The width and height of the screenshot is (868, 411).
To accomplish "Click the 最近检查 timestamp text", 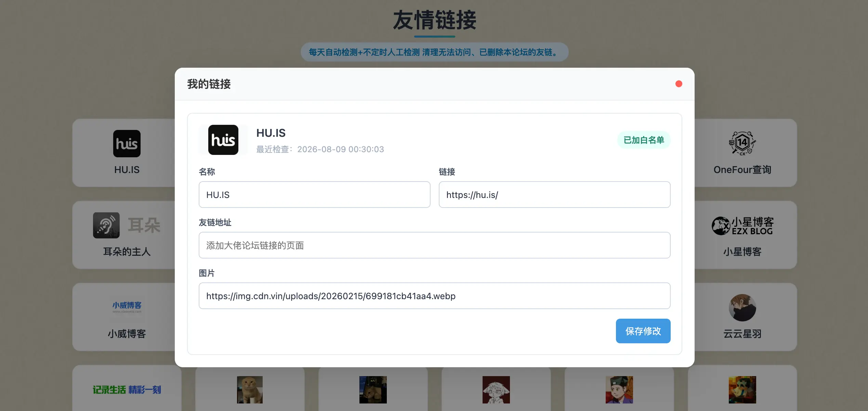I will [320, 149].
